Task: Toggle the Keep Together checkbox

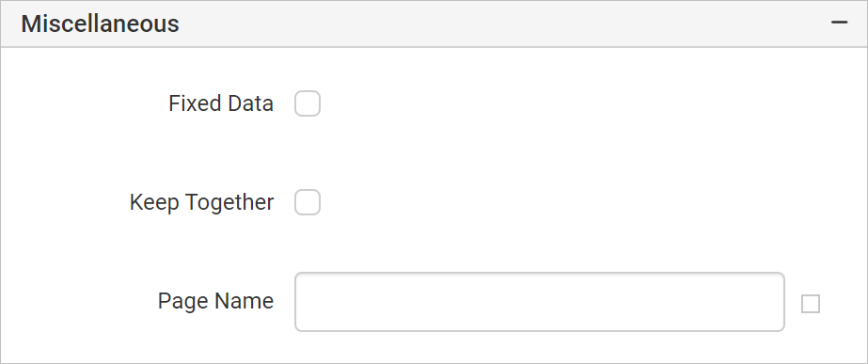Action: click(308, 202)
